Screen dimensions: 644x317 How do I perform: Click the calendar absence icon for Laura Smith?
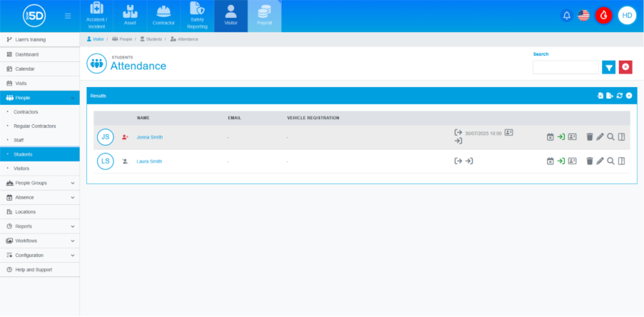coord(551,161)
